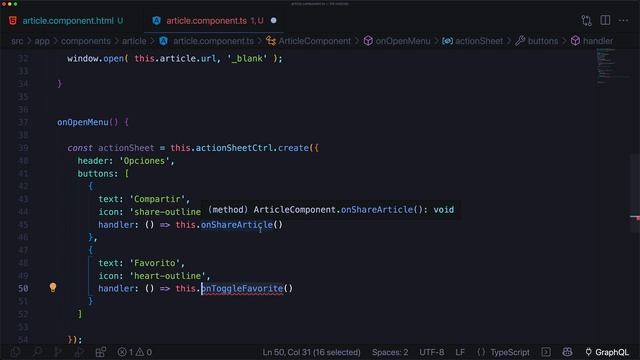This screenshot has width=640, height=360.
Task: Click the warning count triangle in status bar
Action: coord(144,352)
